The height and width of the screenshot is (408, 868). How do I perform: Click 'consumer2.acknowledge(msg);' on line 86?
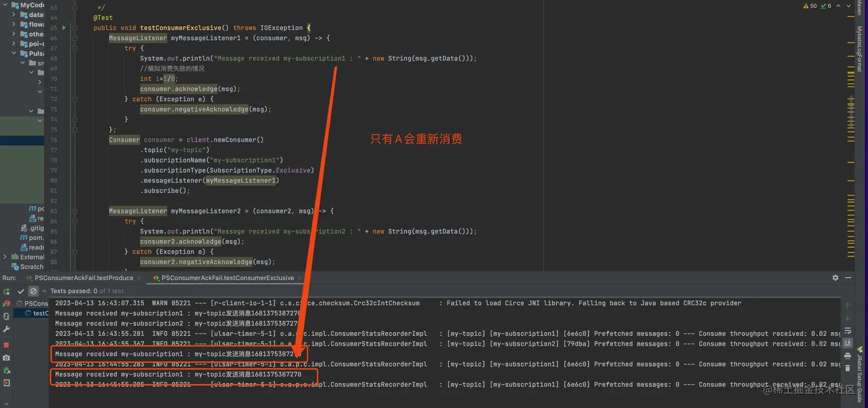tap(192, 242)
